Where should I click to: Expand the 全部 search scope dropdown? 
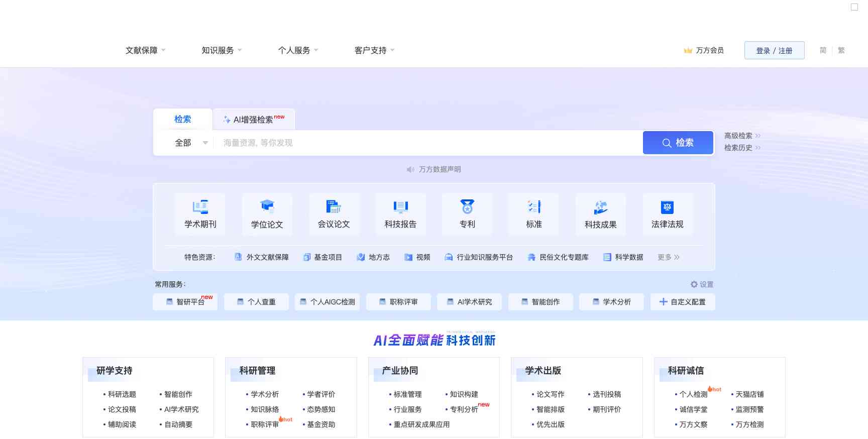point(190,143)
